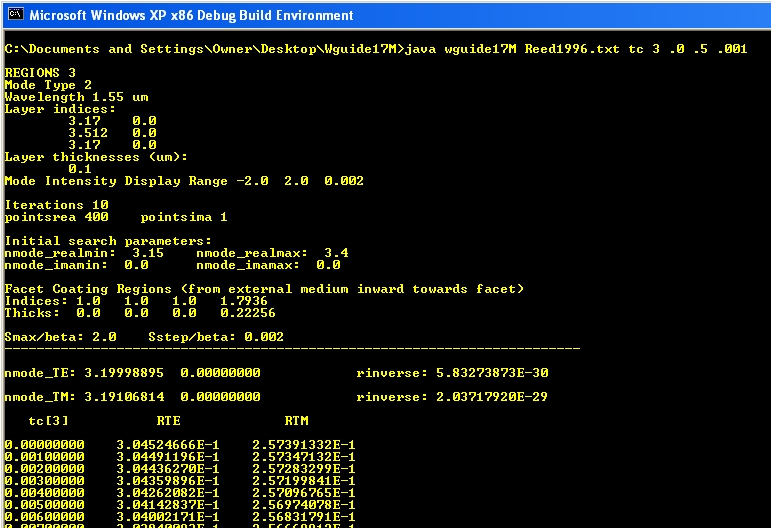
Task: Click the REGIONS 3 output line
Action: click(x=40, y=73)
